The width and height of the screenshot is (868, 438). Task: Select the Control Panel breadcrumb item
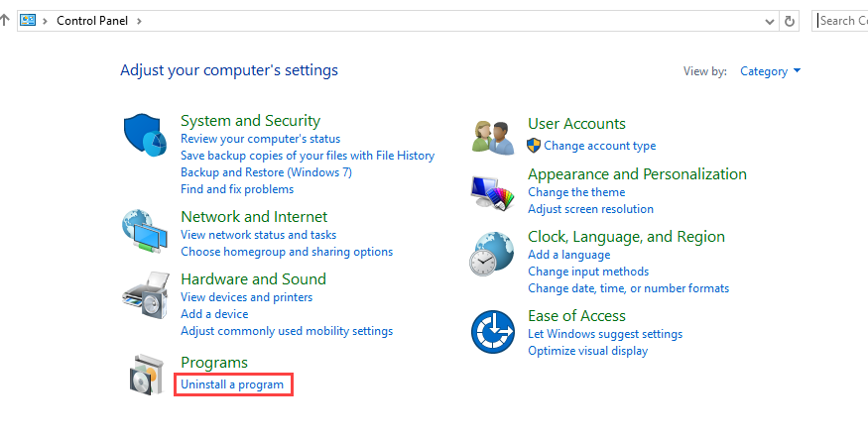(92, 21)
